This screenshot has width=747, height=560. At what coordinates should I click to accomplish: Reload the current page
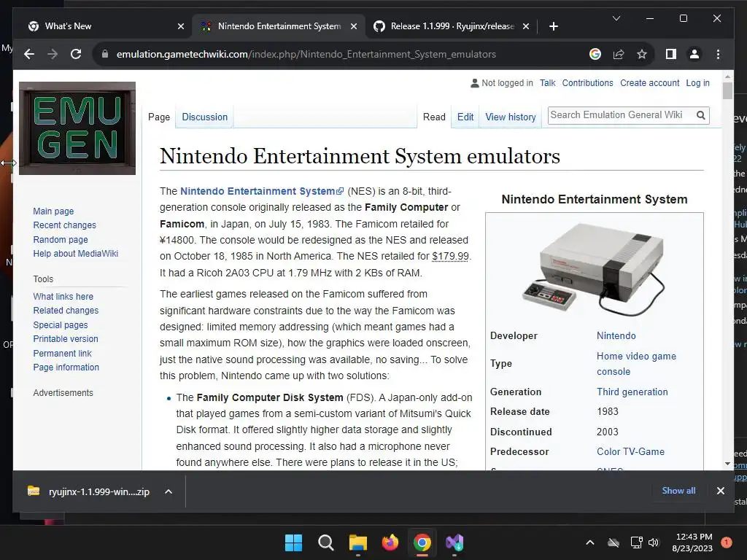coord(76,54)
